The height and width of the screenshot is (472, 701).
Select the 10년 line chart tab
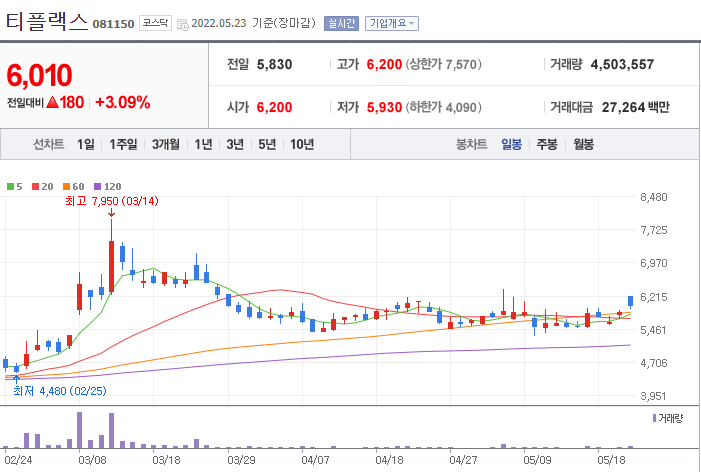pyautogui.click(x=302, y=144)
